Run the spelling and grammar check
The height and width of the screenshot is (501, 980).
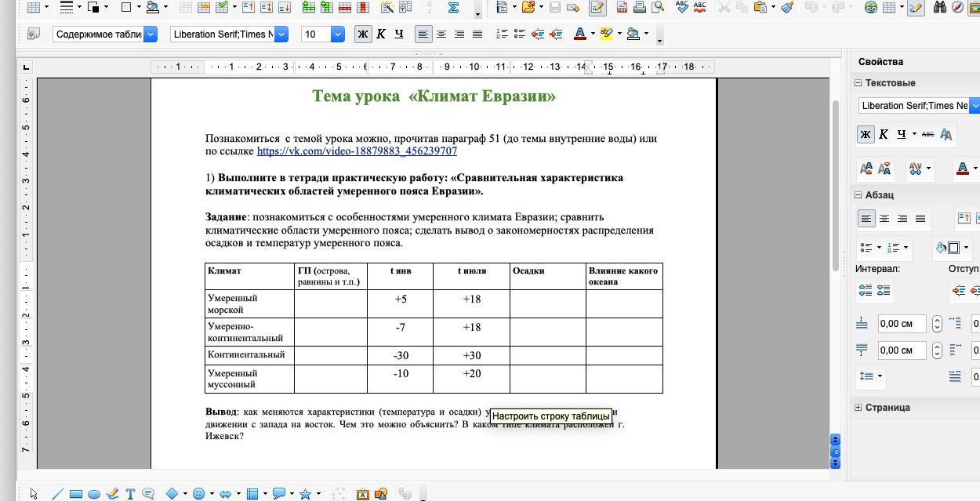(682, 8)
